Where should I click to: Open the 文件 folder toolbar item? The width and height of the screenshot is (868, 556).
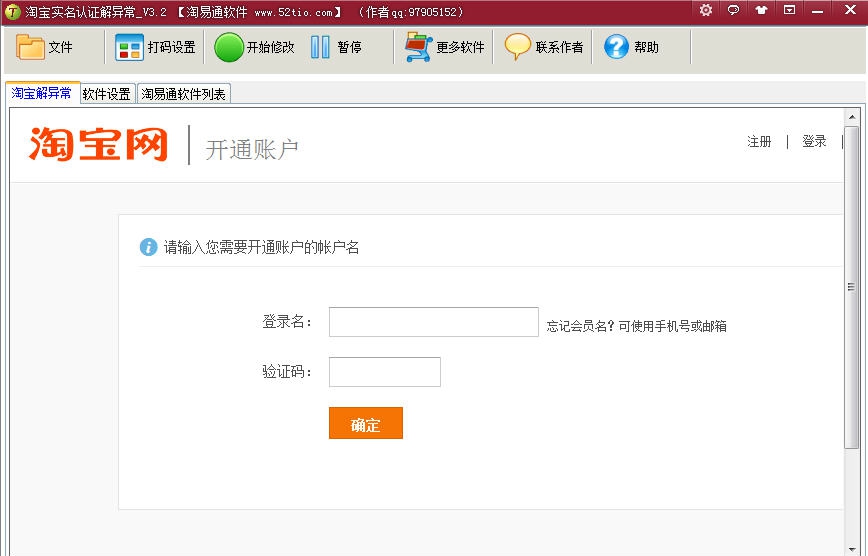click(x=44, y=47)
